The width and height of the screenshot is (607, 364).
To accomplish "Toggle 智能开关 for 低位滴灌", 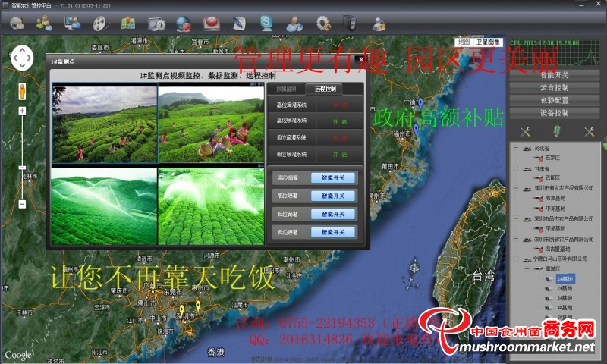I will (x=333, y=215).
